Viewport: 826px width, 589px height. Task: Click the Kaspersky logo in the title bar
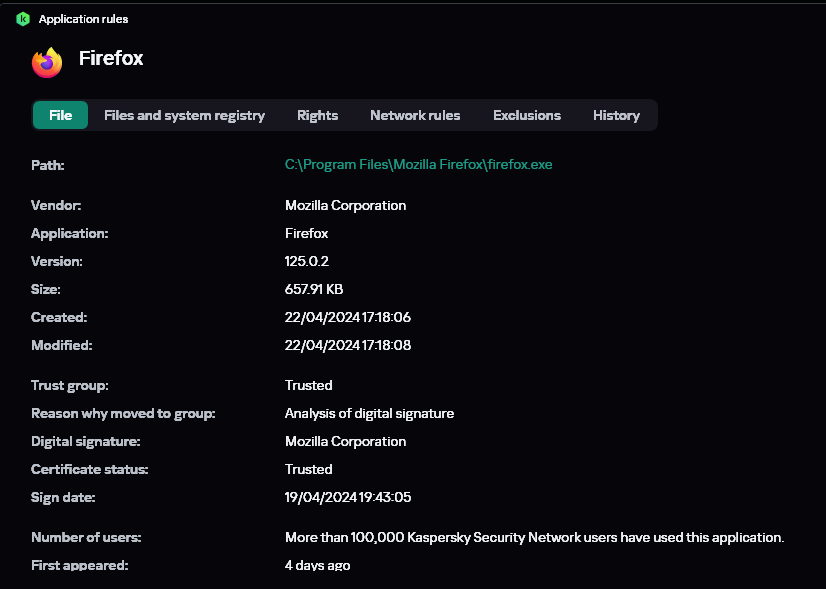click(x=23, y=19)
